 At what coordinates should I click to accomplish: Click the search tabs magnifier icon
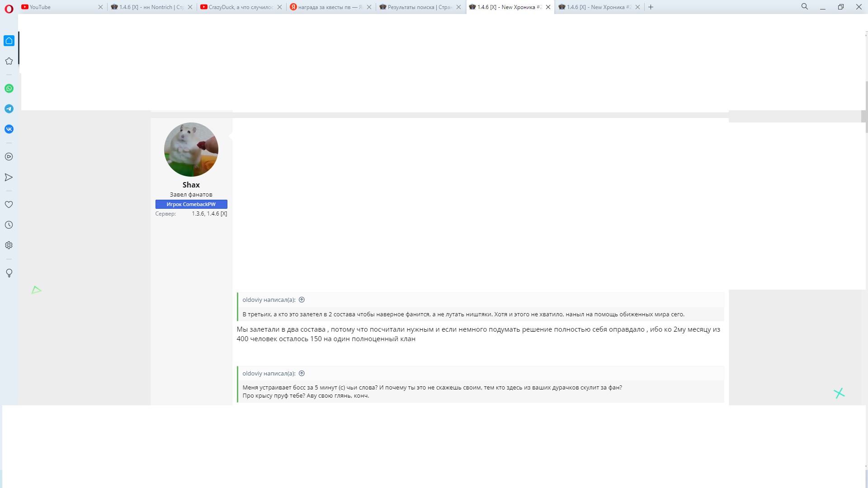point(805,7)
